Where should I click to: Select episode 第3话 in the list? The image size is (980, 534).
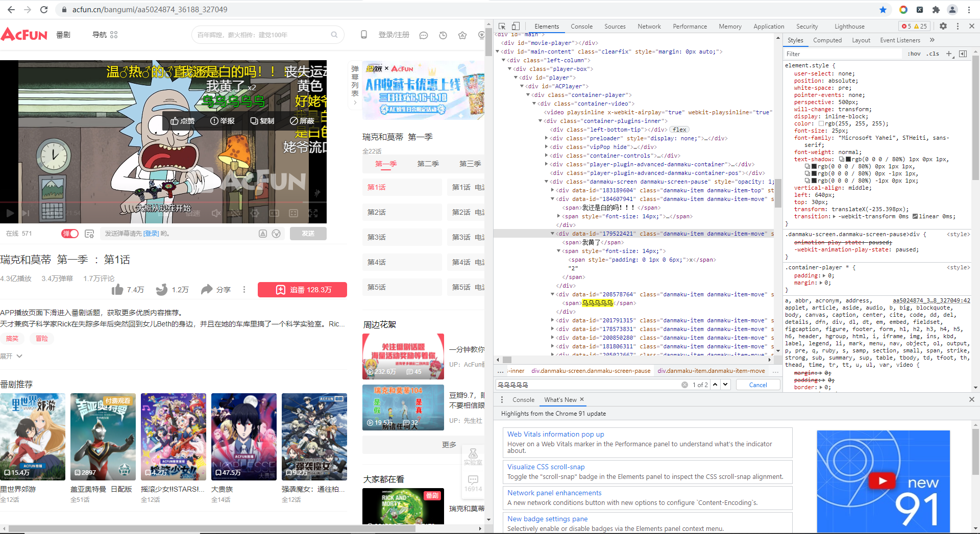click(x=402, y=237)
